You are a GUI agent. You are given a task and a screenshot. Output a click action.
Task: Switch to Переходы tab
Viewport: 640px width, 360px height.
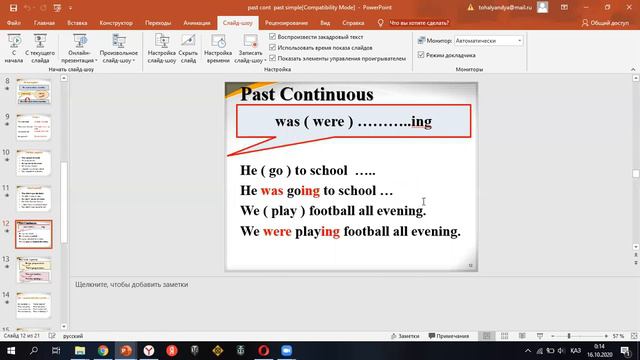pos(158,23)
